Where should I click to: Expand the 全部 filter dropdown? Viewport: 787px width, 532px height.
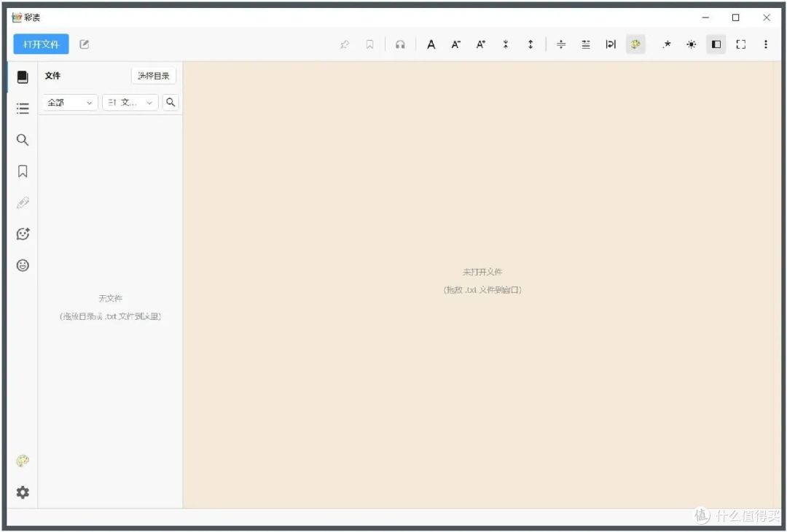(x=70, y=102)
